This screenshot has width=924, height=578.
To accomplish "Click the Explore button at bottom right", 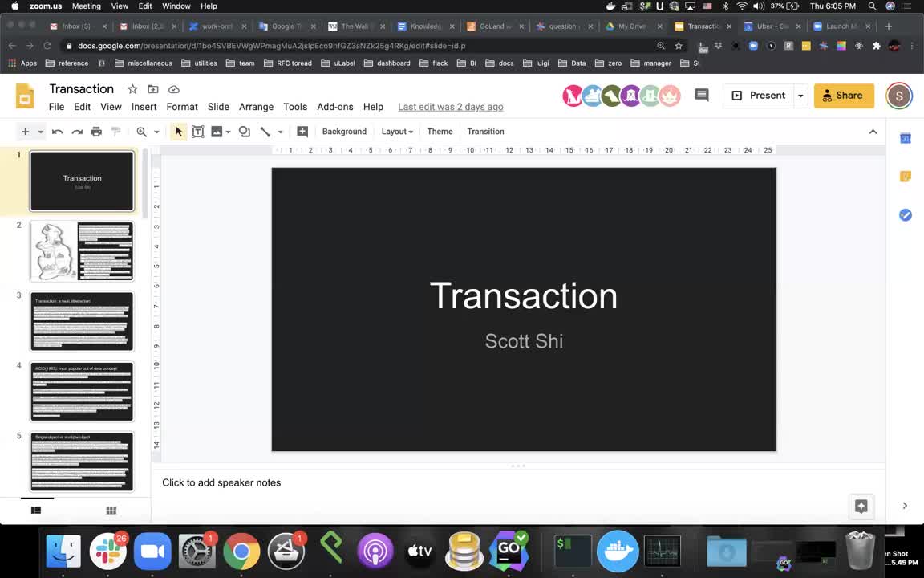I will point(861,506).
